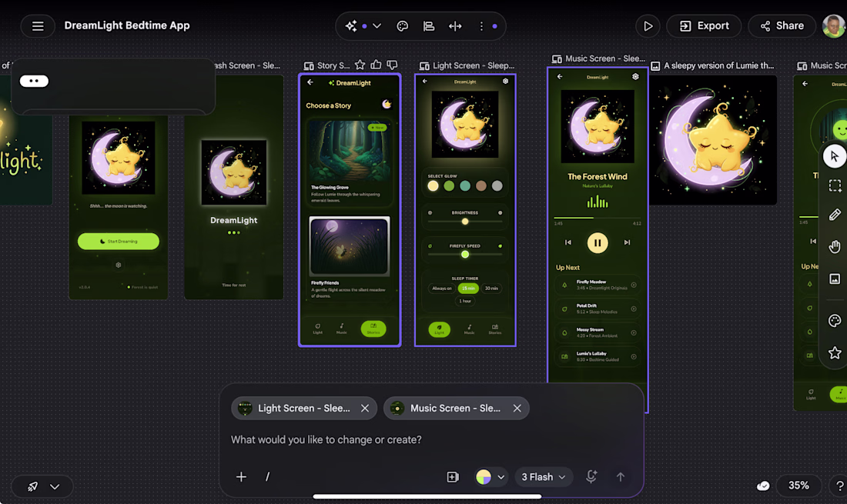Click the star icon in right toolbar
This screenshot has height=504, width=847.
point(835,353)
